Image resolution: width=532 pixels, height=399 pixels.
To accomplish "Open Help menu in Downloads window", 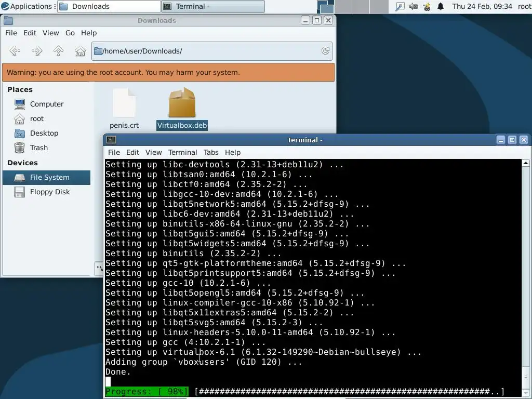I will tap(89, 33).
